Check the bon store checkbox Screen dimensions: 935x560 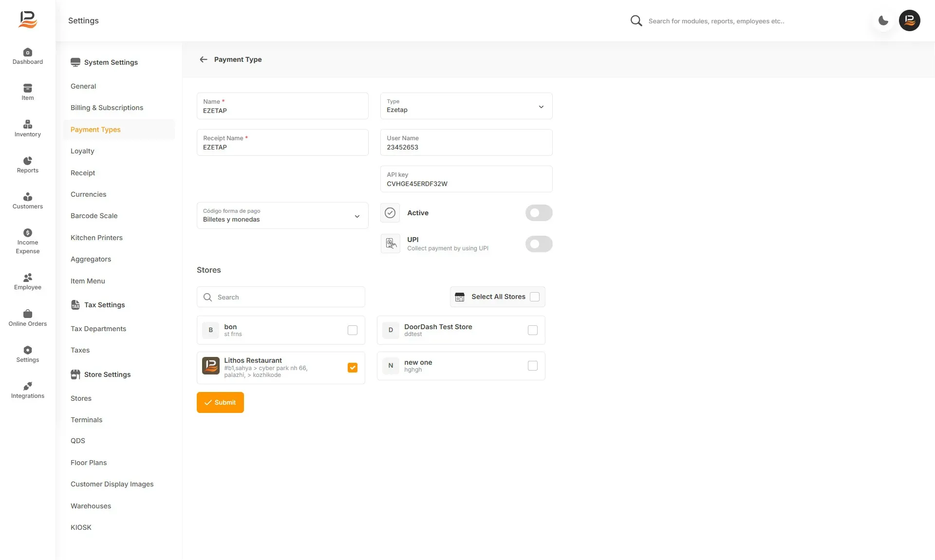click(x=353, y=330)
